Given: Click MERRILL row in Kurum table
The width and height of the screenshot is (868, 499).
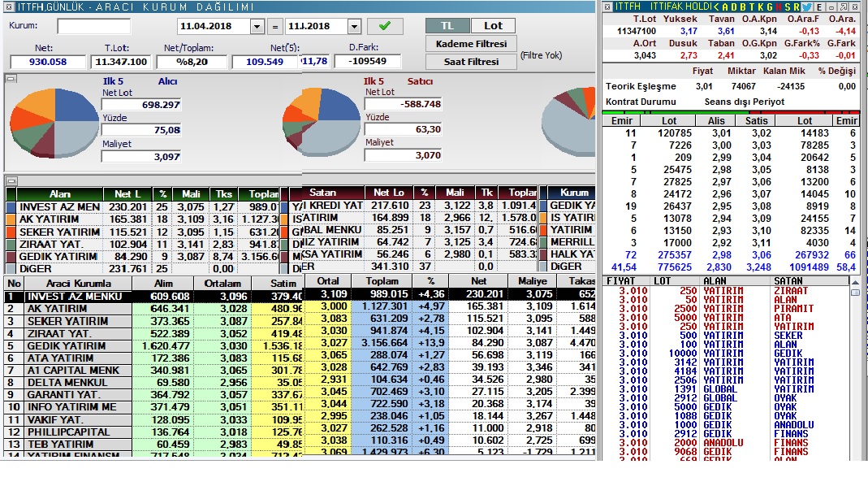Looking at the screenshot, I should click(x=572, y=242).
